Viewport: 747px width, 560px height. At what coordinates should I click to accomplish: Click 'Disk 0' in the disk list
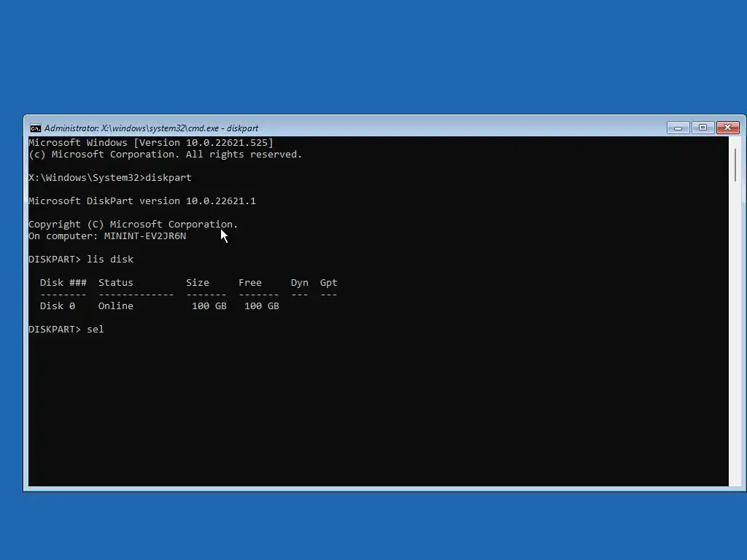pyautogui.click(x=58, y=306)
